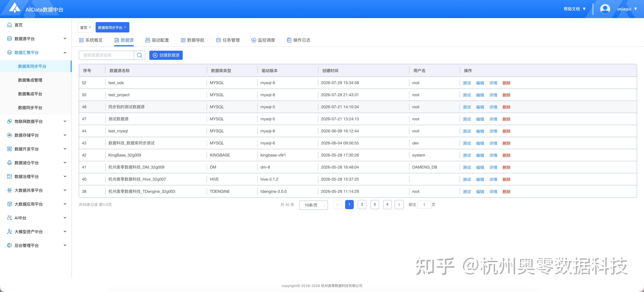This screenshot has width=644, height=292.
Task: Close the 数据库同步平台 tab with its X
Action: (125, 27)
